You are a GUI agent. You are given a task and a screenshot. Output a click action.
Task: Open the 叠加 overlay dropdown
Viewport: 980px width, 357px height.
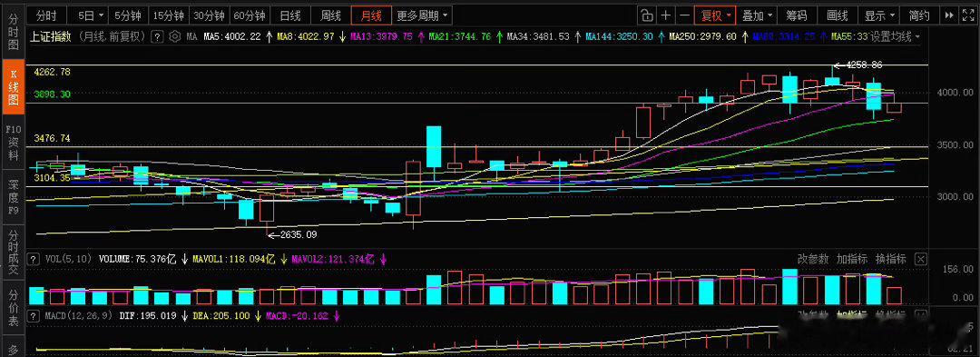click(757, 15)
